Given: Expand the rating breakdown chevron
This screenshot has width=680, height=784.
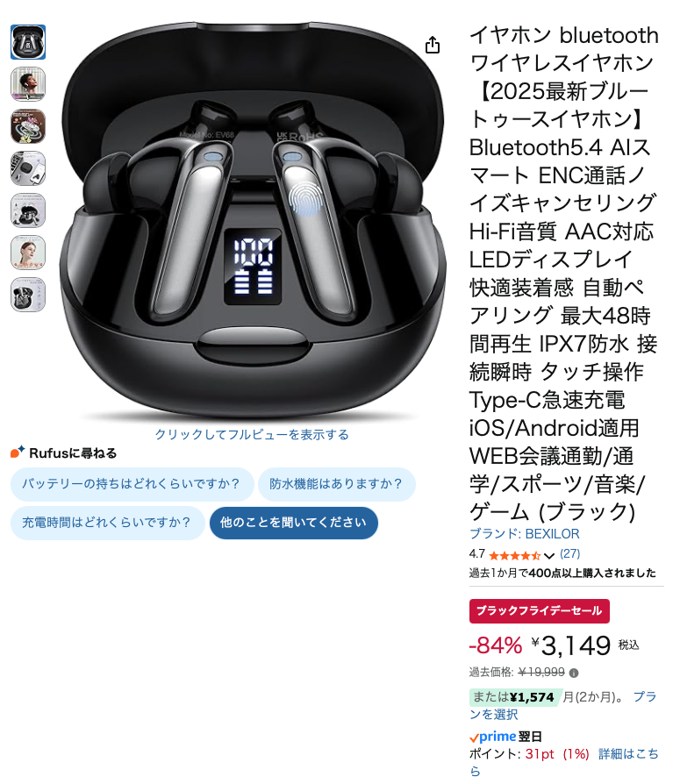Looking at the screenshot, I should [x=549, y=556].
